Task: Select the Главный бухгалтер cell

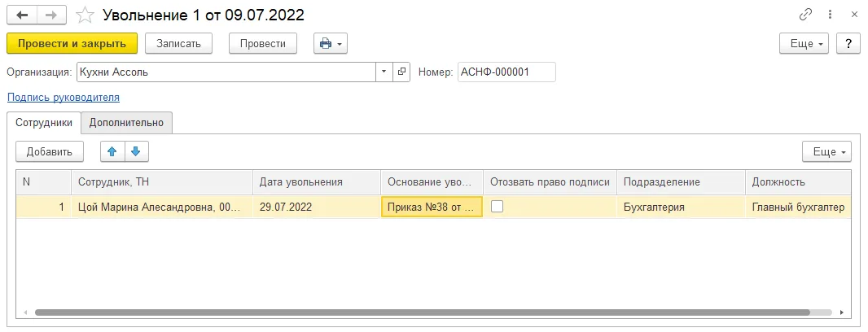Action: [x=798, y=207]
